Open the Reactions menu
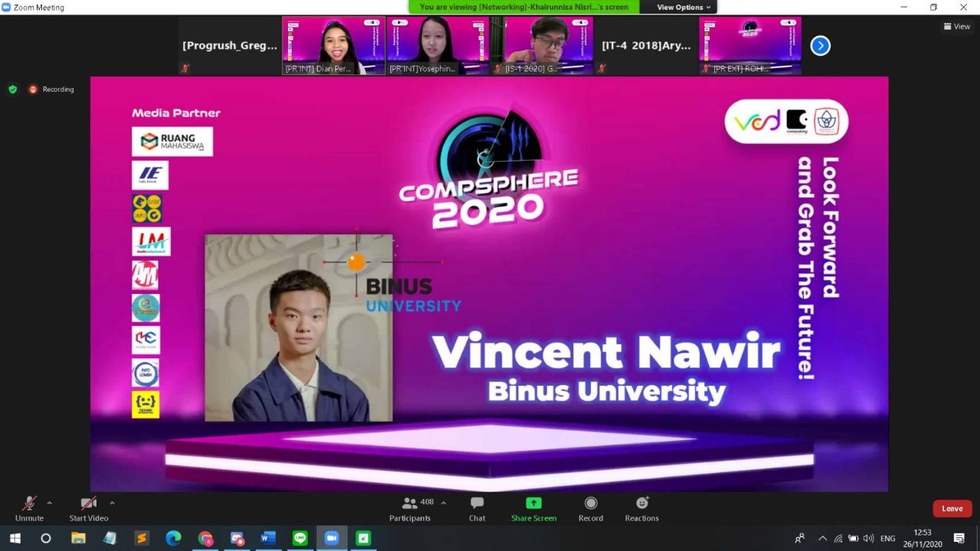Image resolution: width=980 pixels, height=551 pixels. point(642,509)
